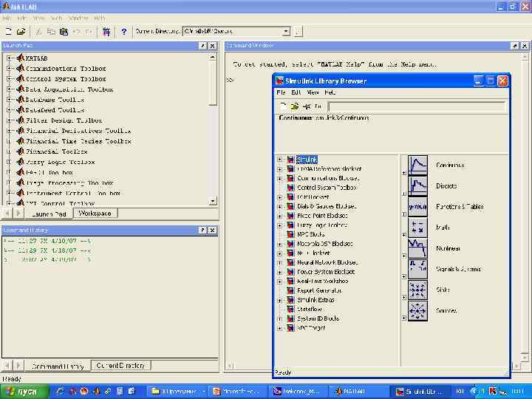Screen dimensions: 532x399
Task: Open the Current Directory dropdown
Action: [x=286, y=32]
